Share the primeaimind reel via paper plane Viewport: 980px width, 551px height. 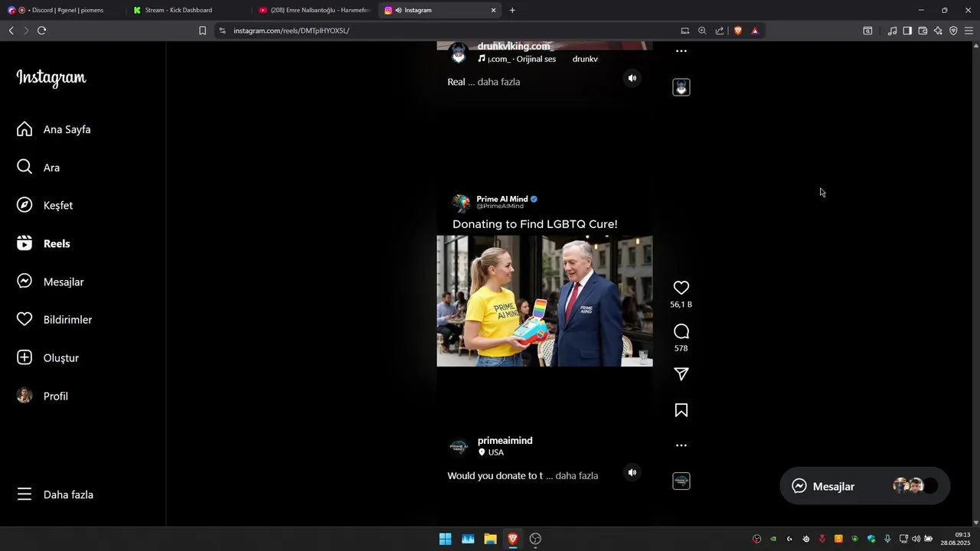(x=681, y=374)
